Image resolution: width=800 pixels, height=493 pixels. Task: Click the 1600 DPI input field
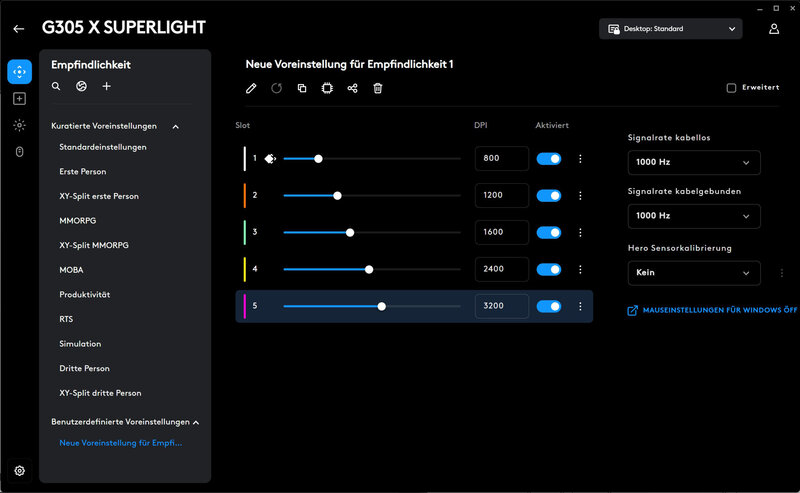click(x=502, y=232)
